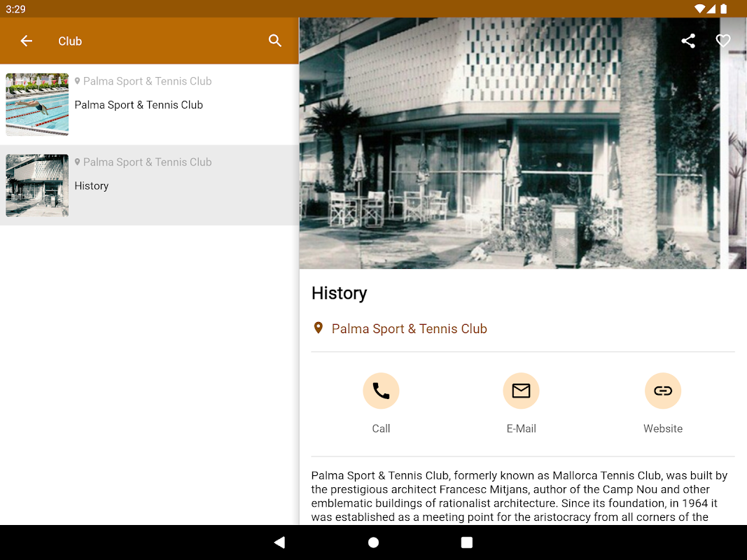Tap the gray location caption in first list row
The width and height of the screenshot is (747, 560).
pos(144,81)
